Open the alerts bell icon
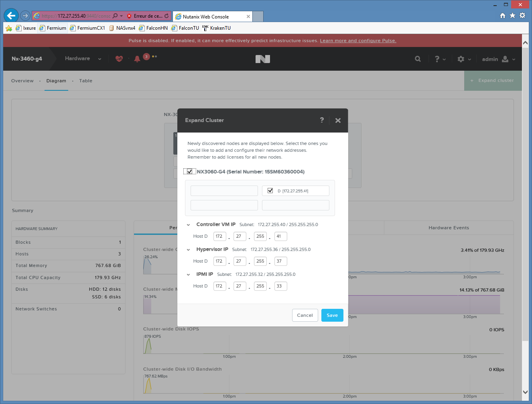 (x=137, y=59)
